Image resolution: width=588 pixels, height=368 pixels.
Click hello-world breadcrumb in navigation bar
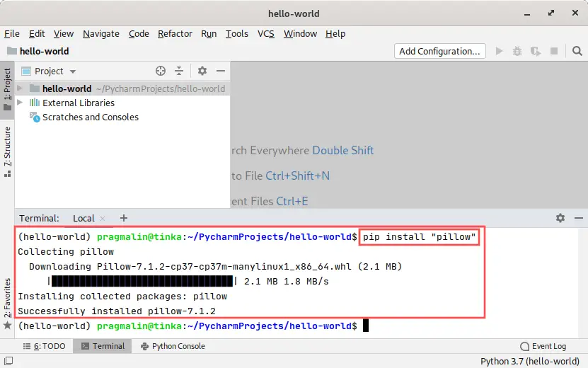pos(45,51)
